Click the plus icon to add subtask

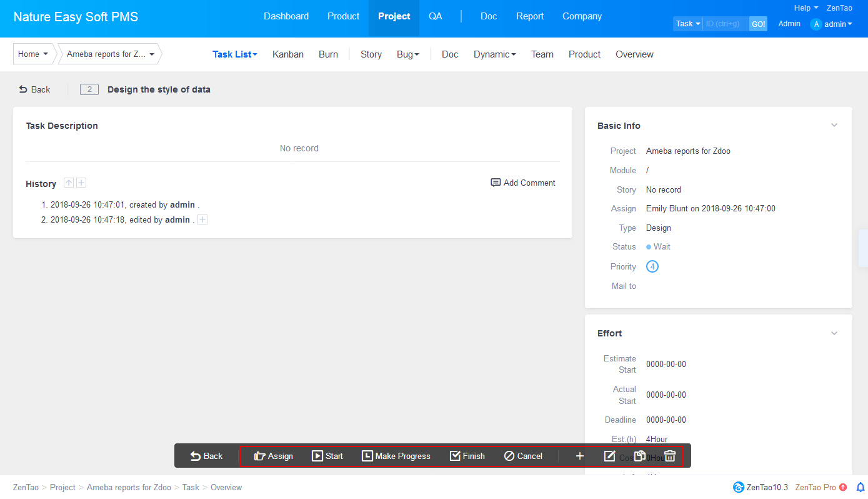pyautogui.click(x=580, y=456)
